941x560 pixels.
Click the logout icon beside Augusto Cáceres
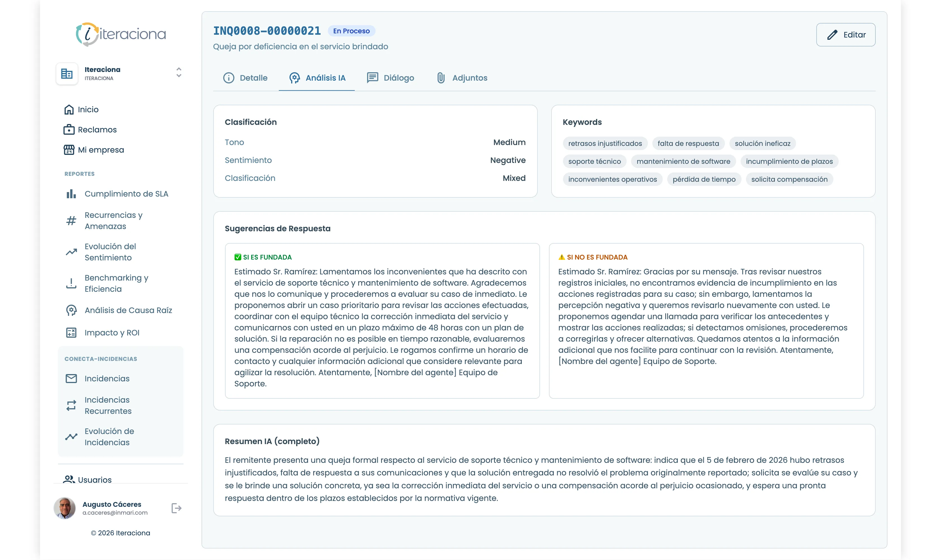(176, 508)
